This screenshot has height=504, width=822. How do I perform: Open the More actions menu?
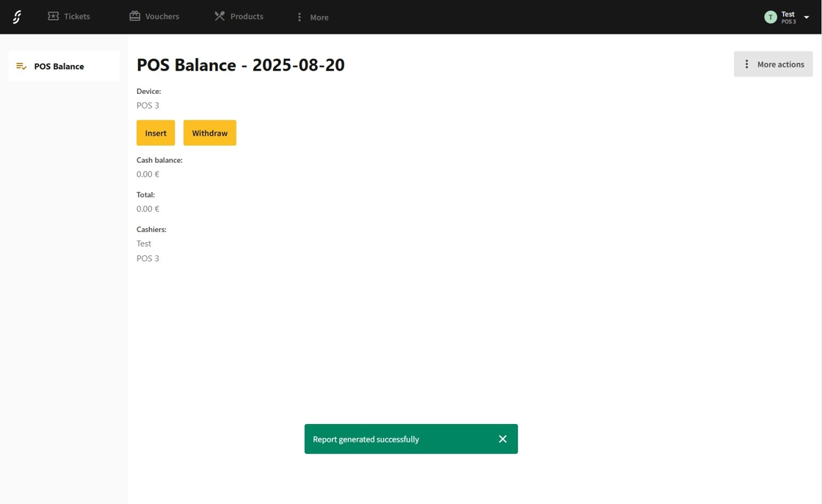773,65
